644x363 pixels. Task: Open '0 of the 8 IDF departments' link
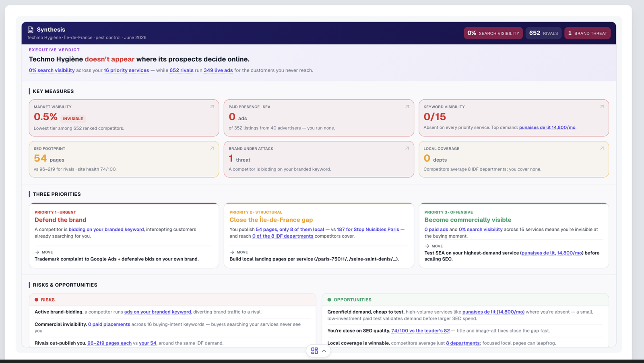[283, 236]
